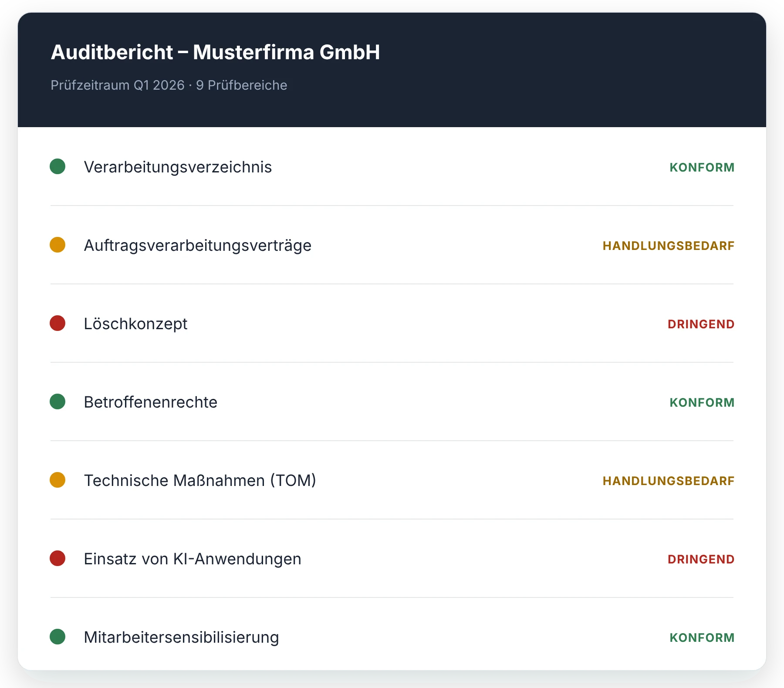
Task: Click the green status dot beside Verarbeitungsverzeichnis
Action: (x=57, y=166)
